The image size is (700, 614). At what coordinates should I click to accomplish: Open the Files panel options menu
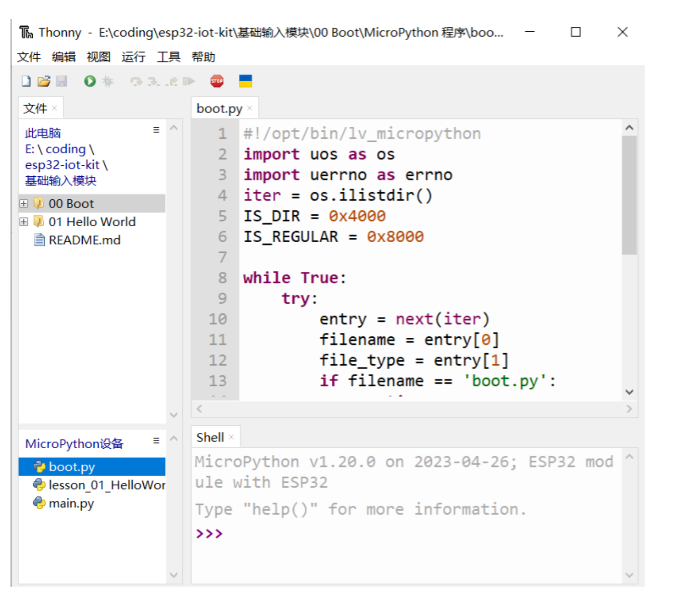pos(155,129)
